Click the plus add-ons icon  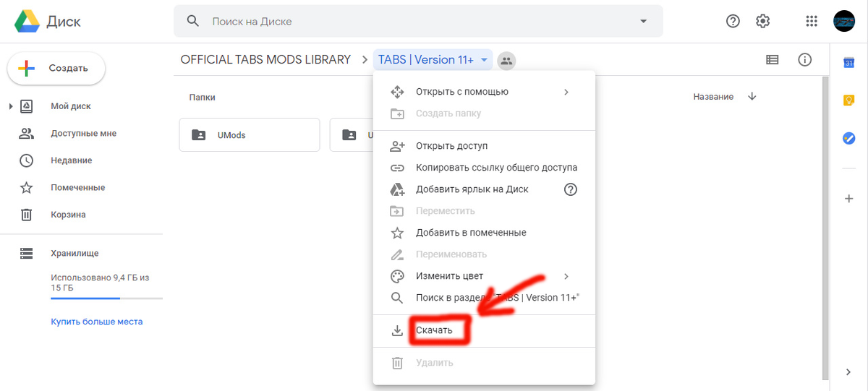[849, 198]
